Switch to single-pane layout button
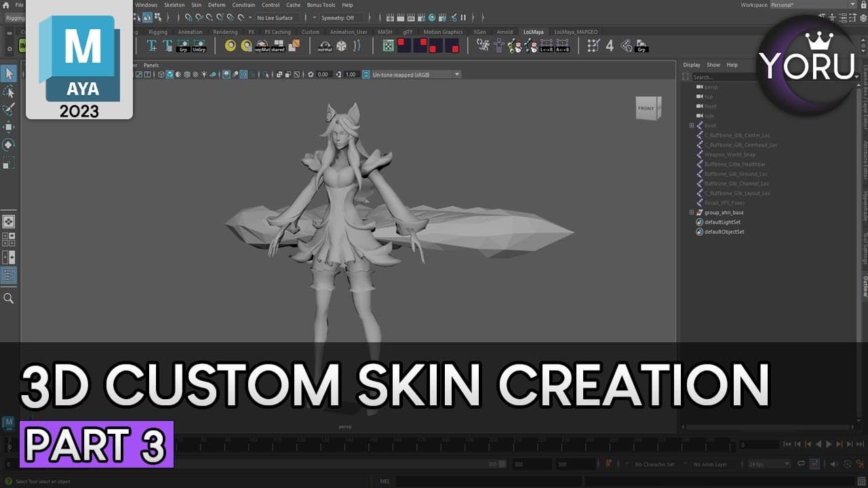868x488 pixels. (x=9, y=222)
